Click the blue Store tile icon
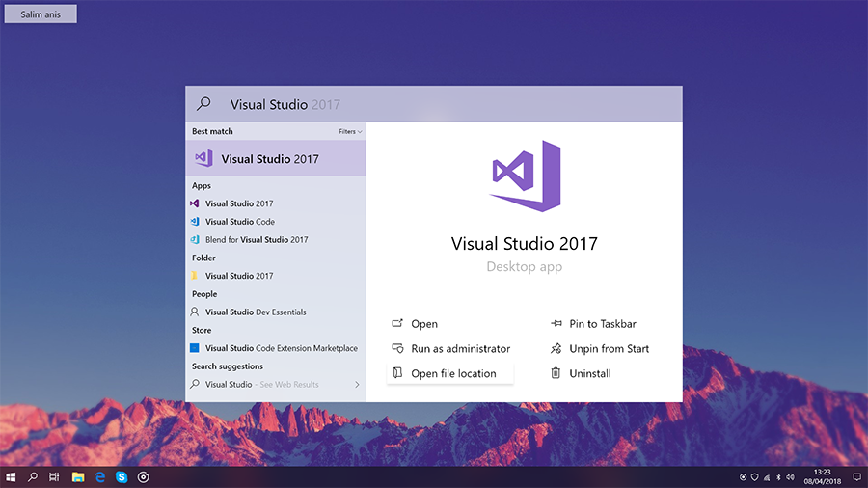The width and height of the screenshot is (868, 488). pos(194,348)
